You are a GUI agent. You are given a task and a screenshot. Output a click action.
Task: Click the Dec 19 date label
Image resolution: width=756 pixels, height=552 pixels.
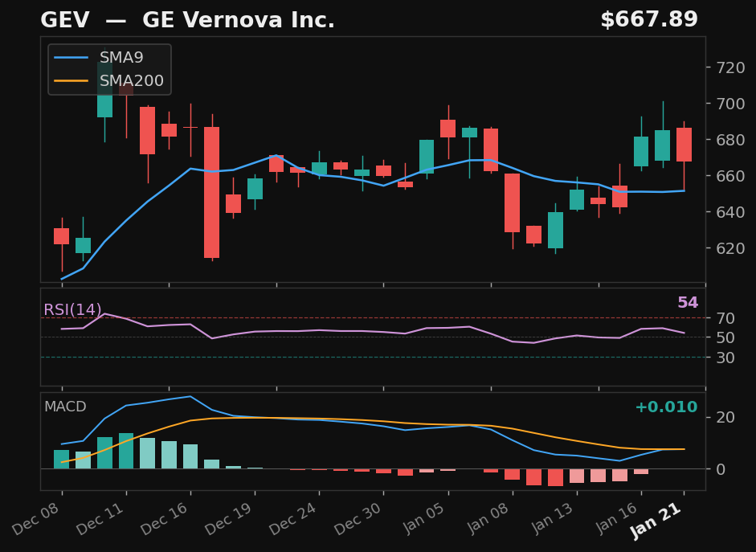coord(230,518)
